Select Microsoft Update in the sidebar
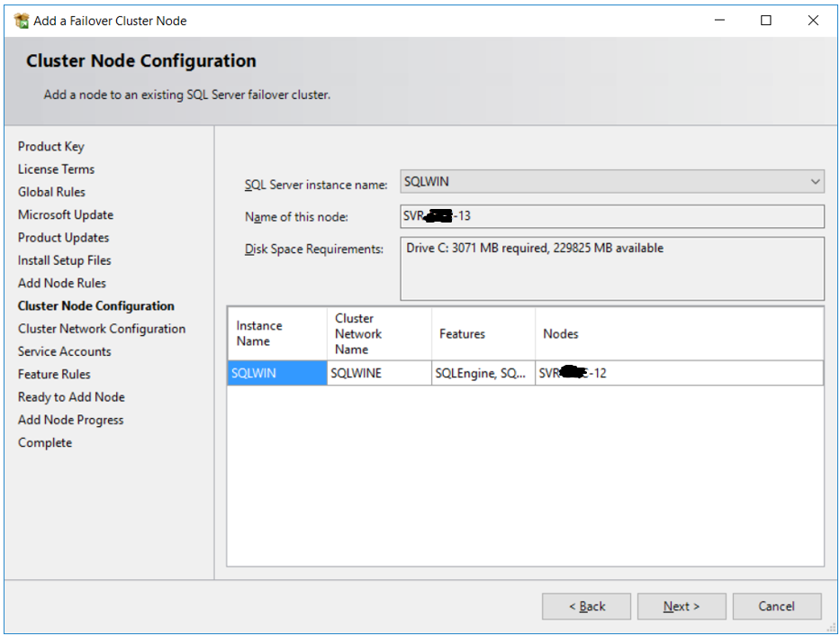Viewport: 840px width, 636px height. click(x=66, y=215)
